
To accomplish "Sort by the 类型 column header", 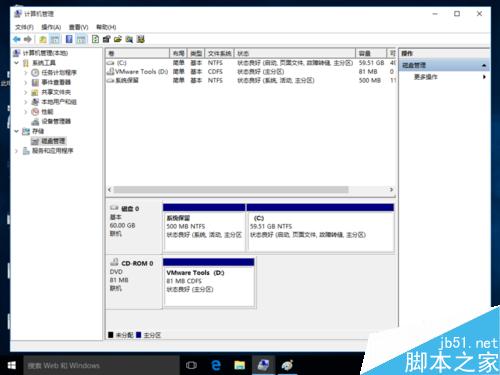I will [x=196, y=53].
